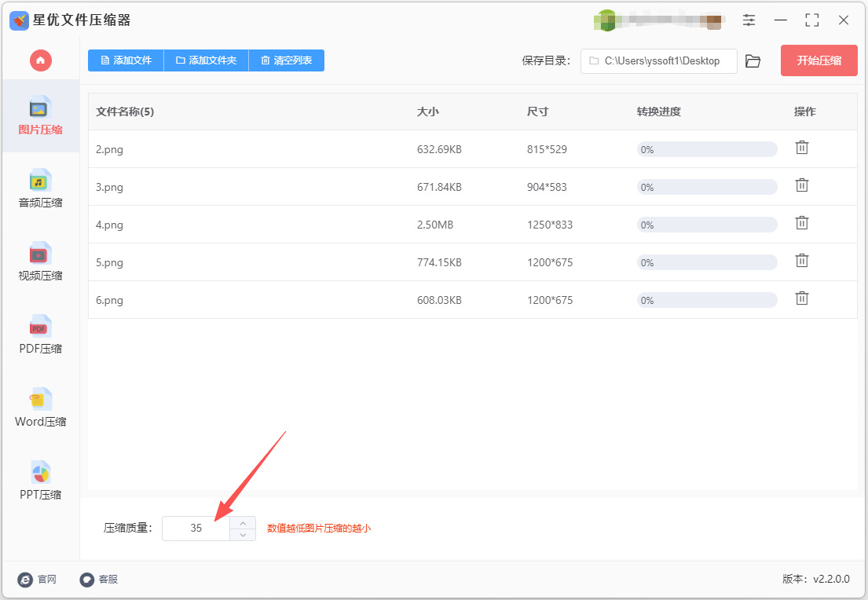
Task: Clear the list with 清空列表
Action: tap(287, 60)
